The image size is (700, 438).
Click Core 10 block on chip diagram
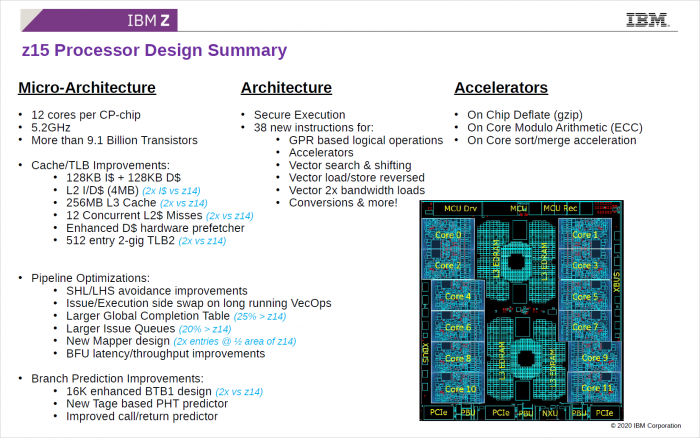click(458, 388)
